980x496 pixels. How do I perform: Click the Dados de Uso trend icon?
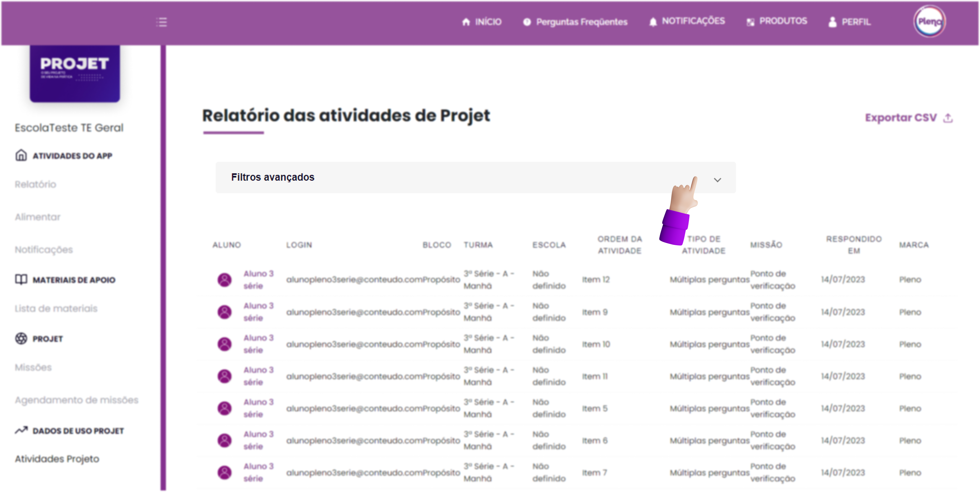tap(21, 430)
